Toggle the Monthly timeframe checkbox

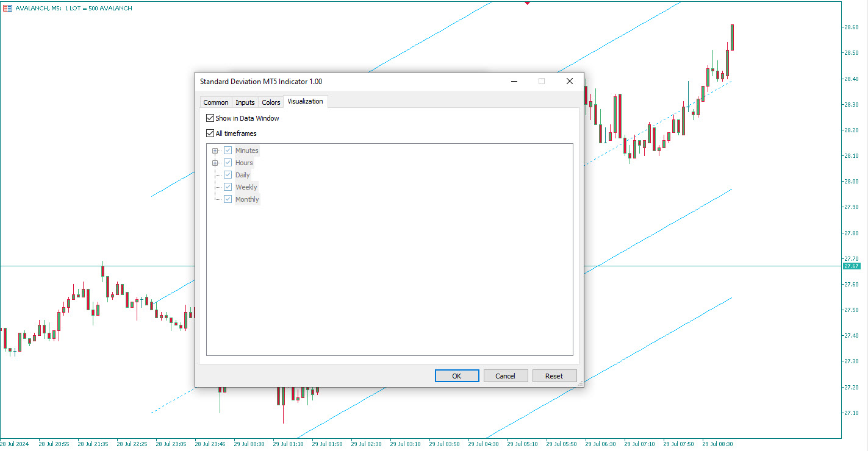[x=228, y=199]
